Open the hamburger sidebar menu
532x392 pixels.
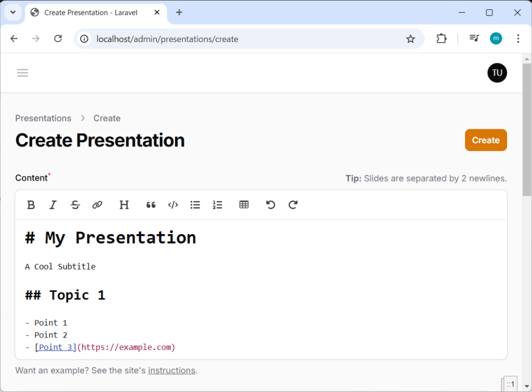click(x=22, y=73)
